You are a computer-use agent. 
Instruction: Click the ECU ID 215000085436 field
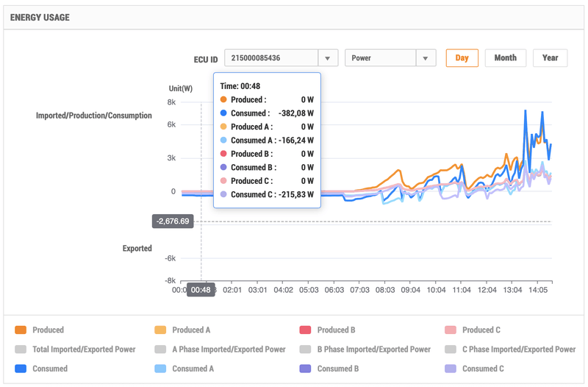click(x=270, y=58)
